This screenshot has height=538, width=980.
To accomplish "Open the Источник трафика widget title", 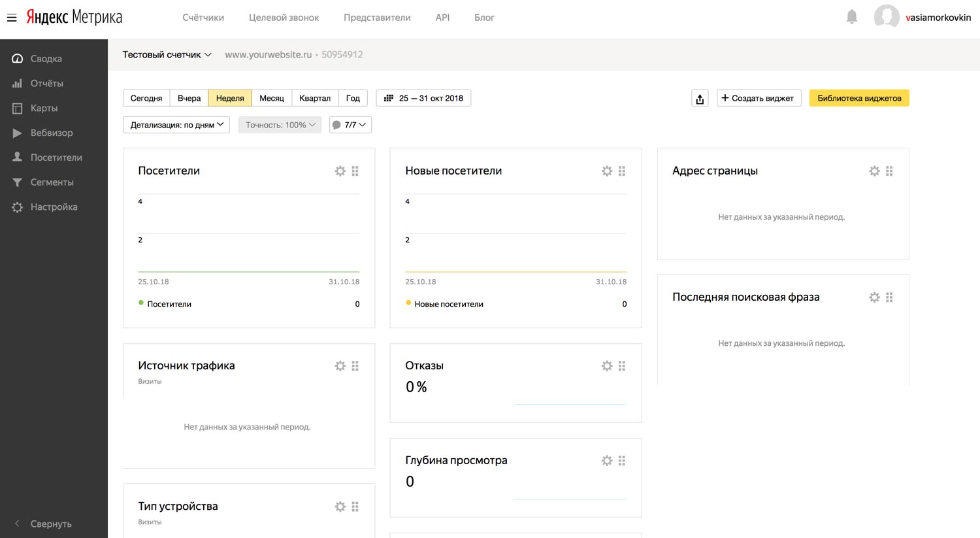I will coord(186,366).
